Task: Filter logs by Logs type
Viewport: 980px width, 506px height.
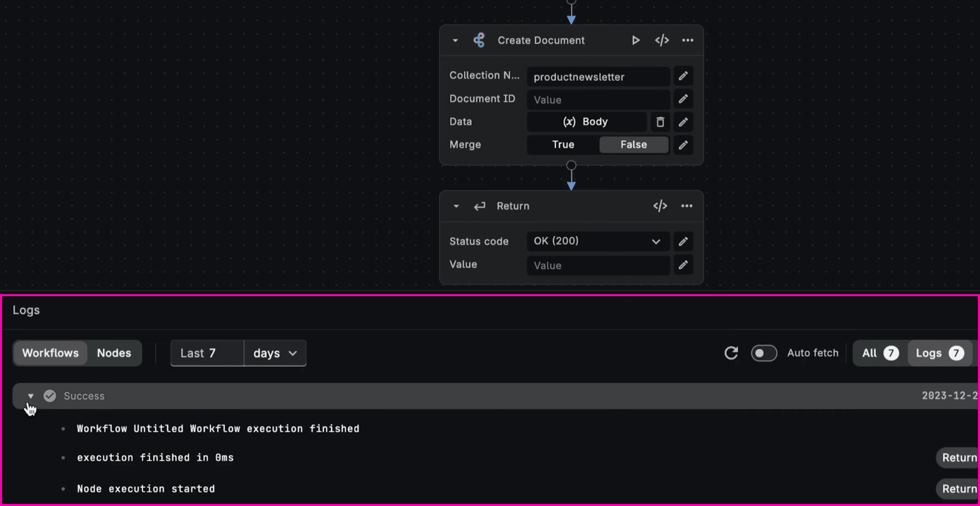Action: 939,353
